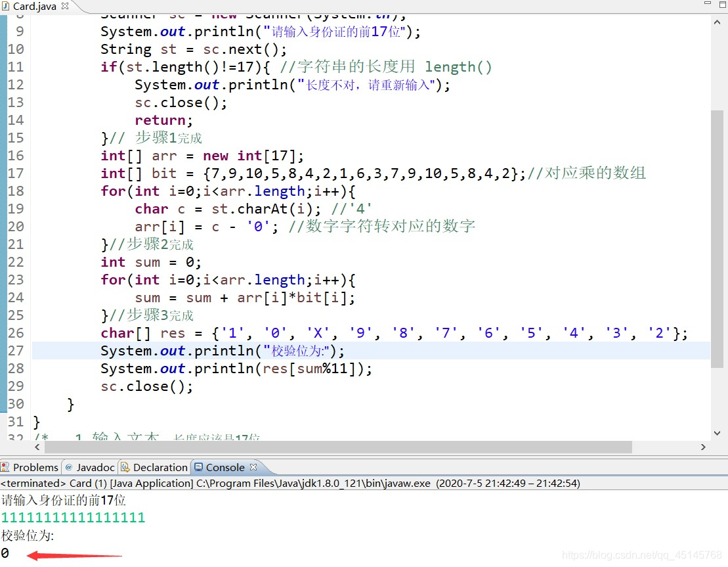The width and height of the screenshot is (728, 567).
Task: Click the terminated Card process header
Action: 290,484
